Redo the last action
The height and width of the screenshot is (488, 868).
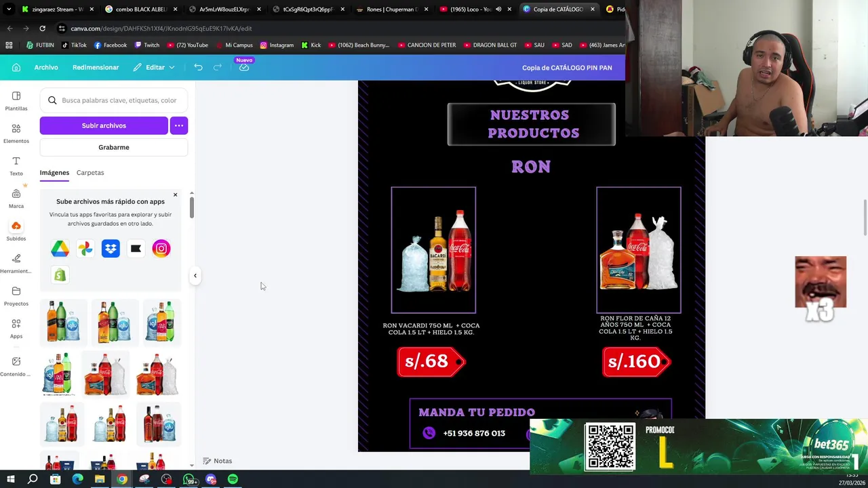[x=218, y=67]
